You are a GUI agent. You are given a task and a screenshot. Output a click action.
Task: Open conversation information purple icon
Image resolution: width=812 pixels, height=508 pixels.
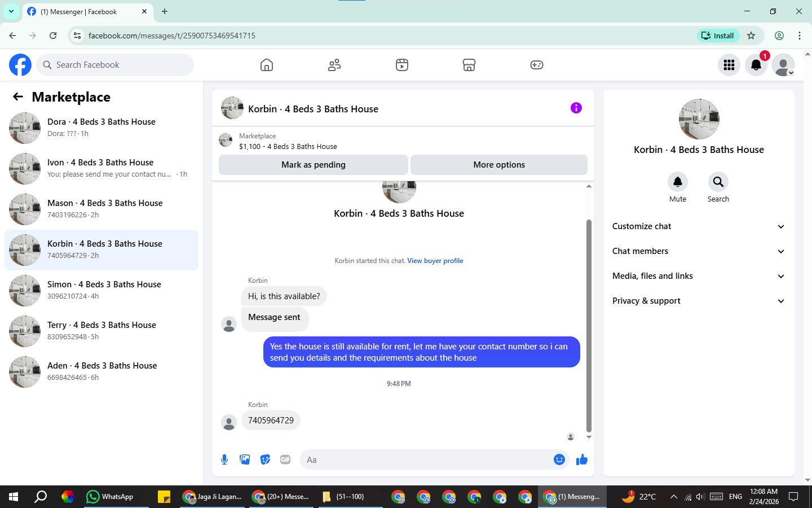576,108
